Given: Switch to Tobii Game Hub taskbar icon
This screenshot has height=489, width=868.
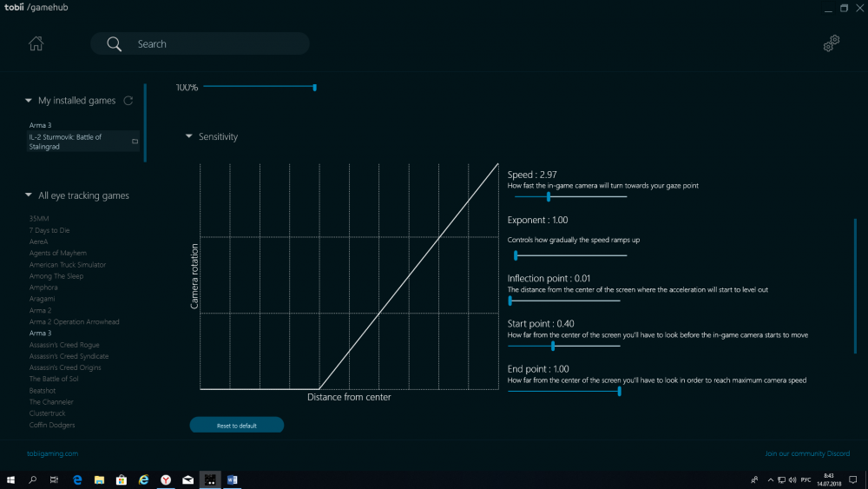Looking at the screenshot, I should click(x=210, y=479).
